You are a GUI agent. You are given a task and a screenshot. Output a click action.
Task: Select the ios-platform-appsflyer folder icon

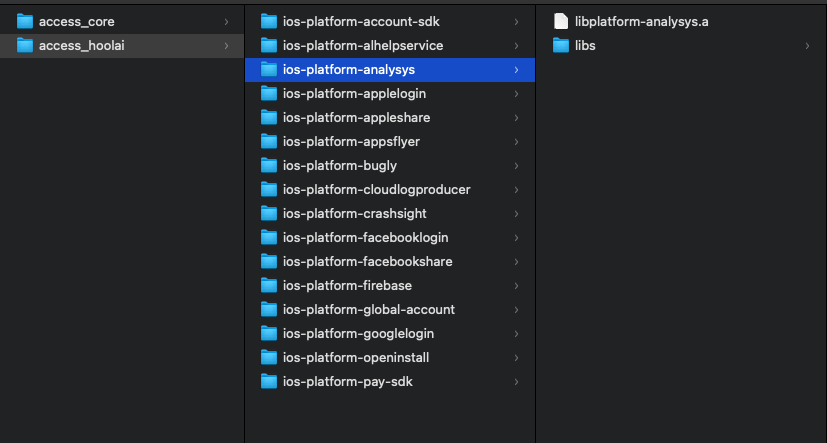coord(269,142)
